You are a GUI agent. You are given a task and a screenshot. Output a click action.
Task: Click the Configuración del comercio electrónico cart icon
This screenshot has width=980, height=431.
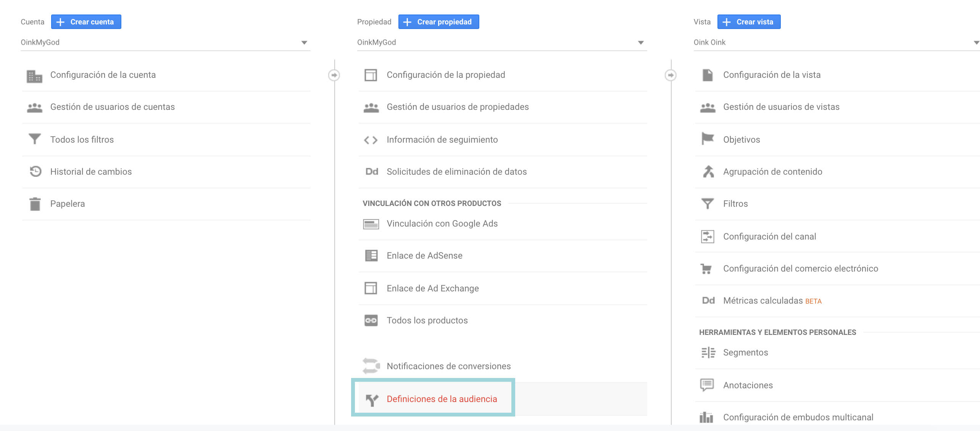tap(708, 269)
